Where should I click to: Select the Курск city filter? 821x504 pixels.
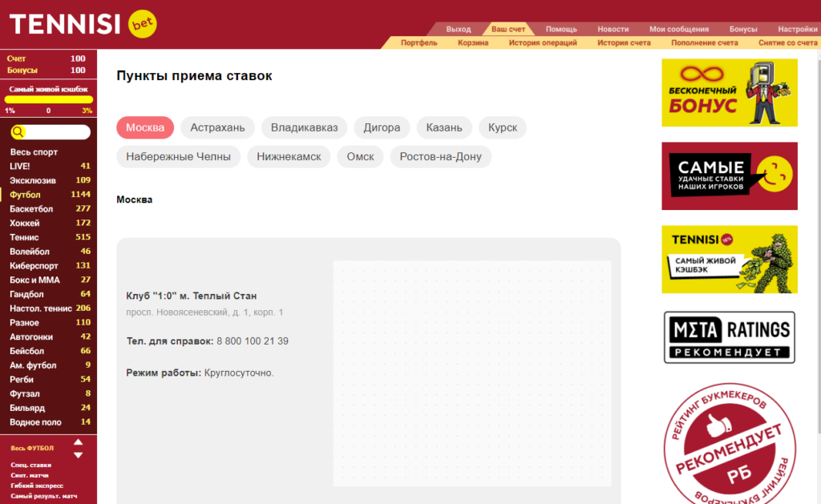(503, 127)
